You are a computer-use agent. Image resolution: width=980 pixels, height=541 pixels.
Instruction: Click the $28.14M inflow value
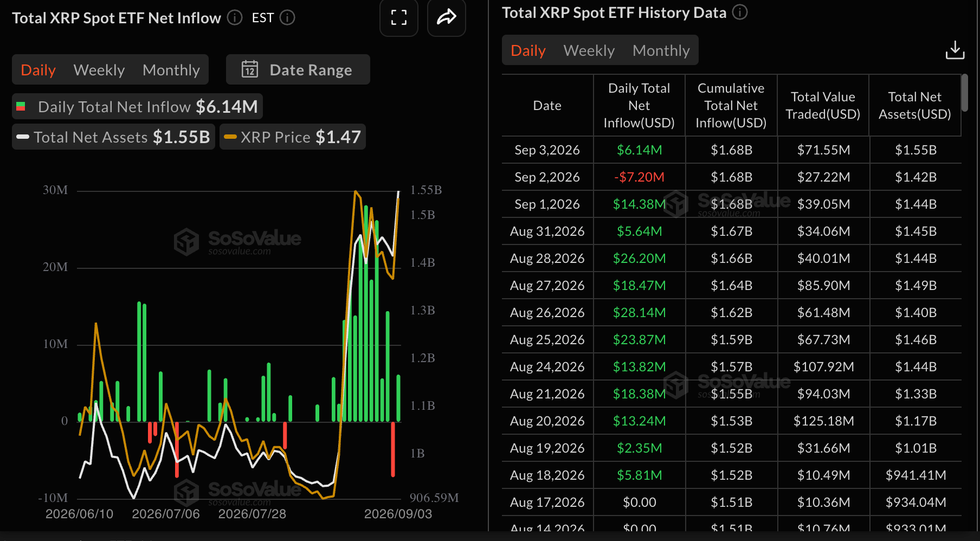click(x=640, y=313)
